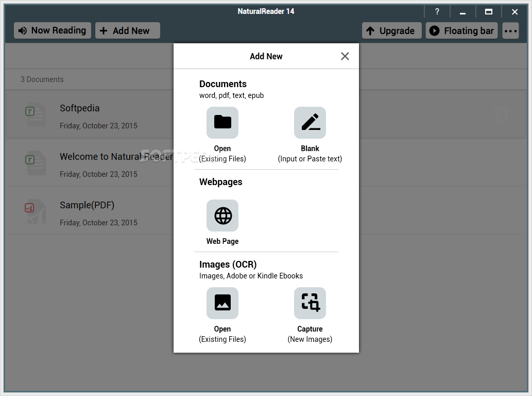Viewport: 532px width, 396px height.
Task: Open help with the question mark icon
Action: (x=437, y=11)
